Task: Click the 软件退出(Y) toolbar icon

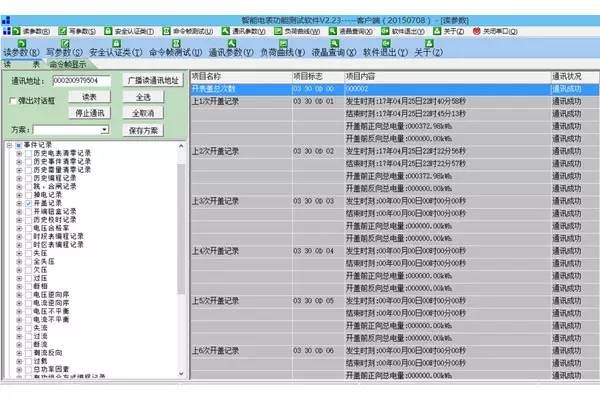Action: 386,44
